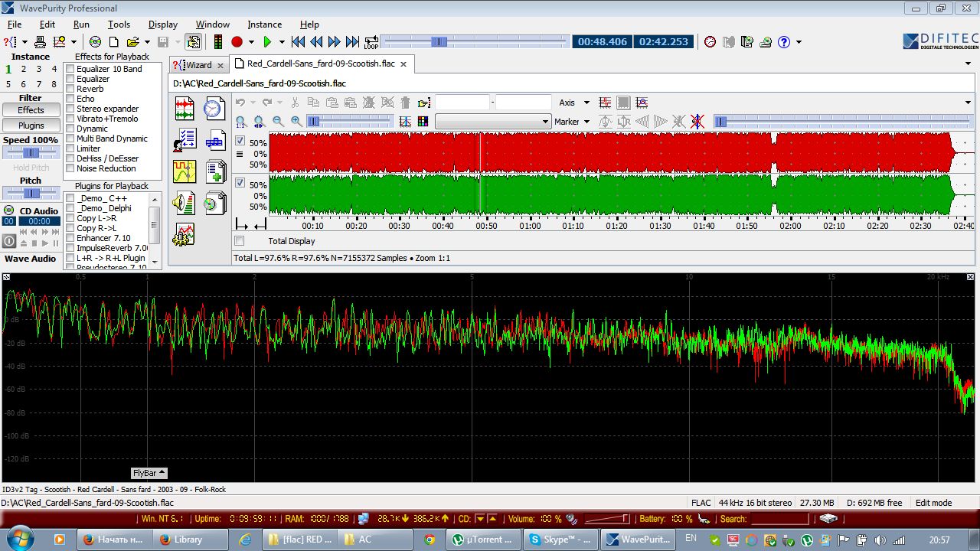Image resolution: width=980 pixels, height=551 pixels.
Task: Check the Limiter effect box
Action: (70, 148)
